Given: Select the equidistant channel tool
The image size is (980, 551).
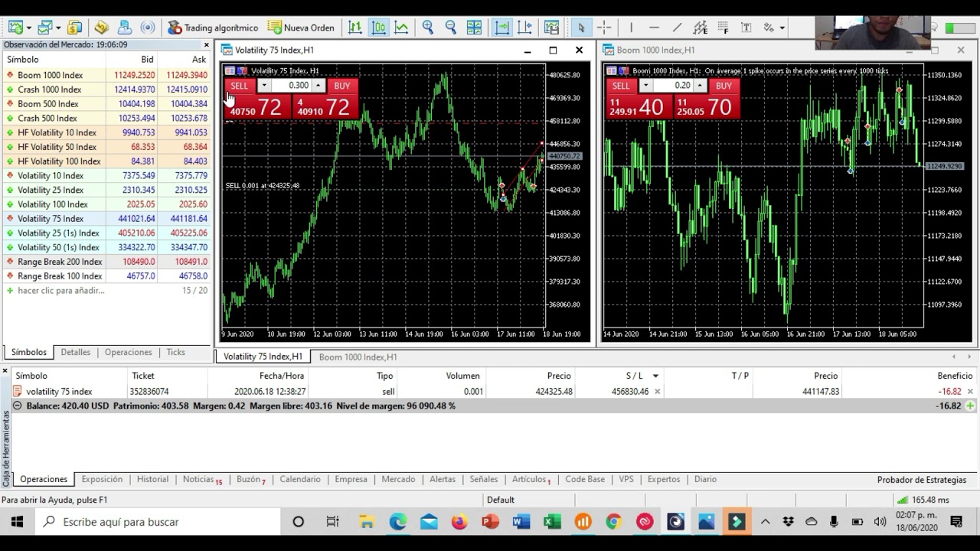Looking at the screenshot, I should [700, 28].
